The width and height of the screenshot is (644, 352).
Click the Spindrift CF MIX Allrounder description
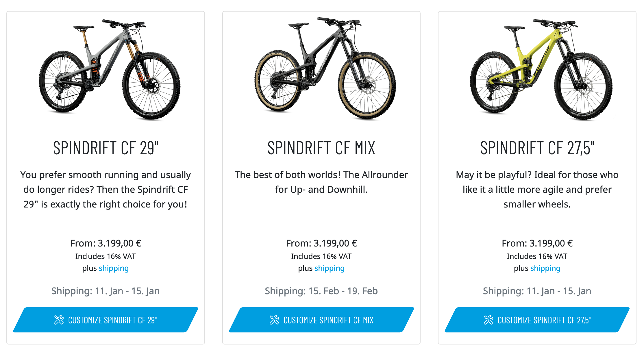tap(321, 182)
